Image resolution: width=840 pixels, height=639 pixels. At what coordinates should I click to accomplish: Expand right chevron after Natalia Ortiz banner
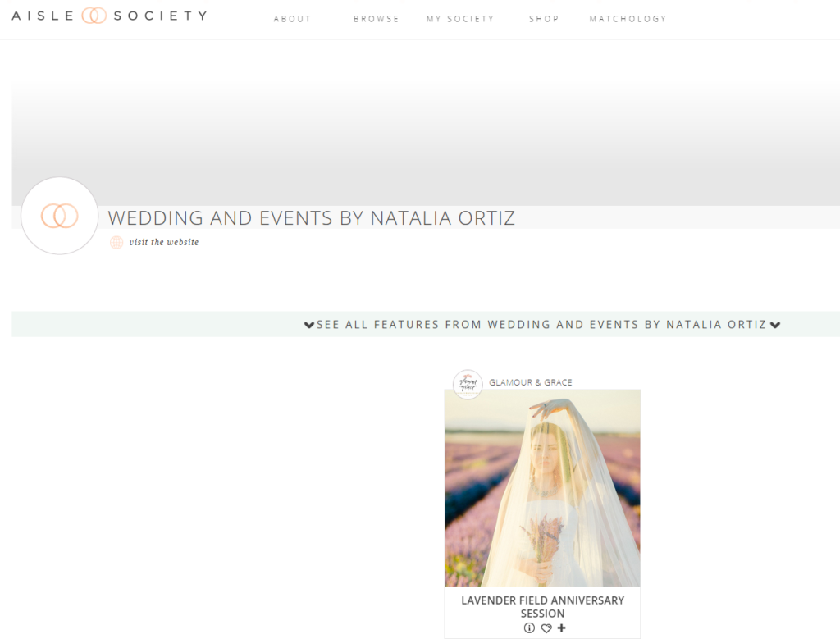(775, 325)
